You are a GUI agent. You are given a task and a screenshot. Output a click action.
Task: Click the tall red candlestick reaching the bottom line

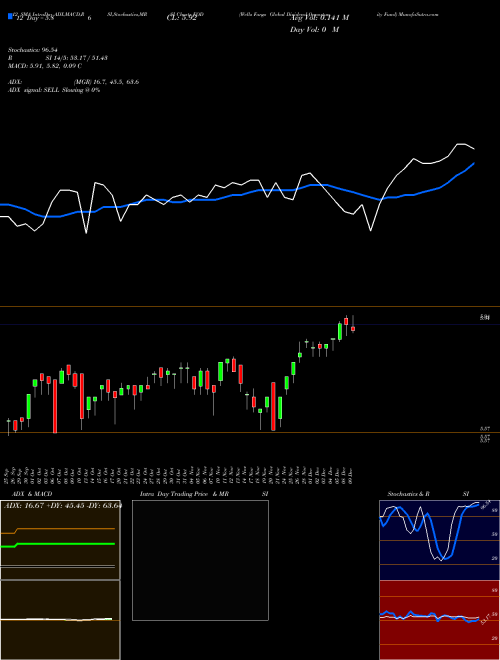pos(55,405)
